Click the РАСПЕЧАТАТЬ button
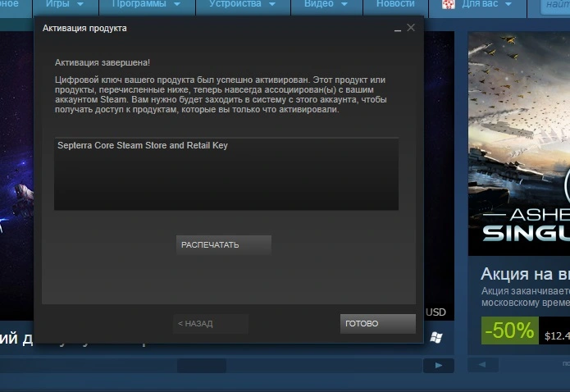Viewport: 570px width, 392px height. [x=224, y=244]
